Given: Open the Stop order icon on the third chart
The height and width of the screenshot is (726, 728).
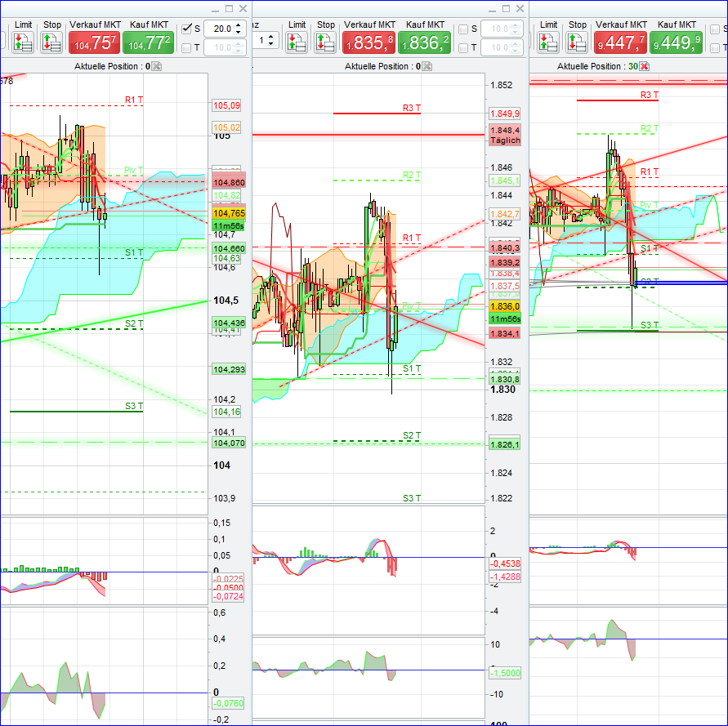Looking at the screenshot, I should tap(578, 43).
